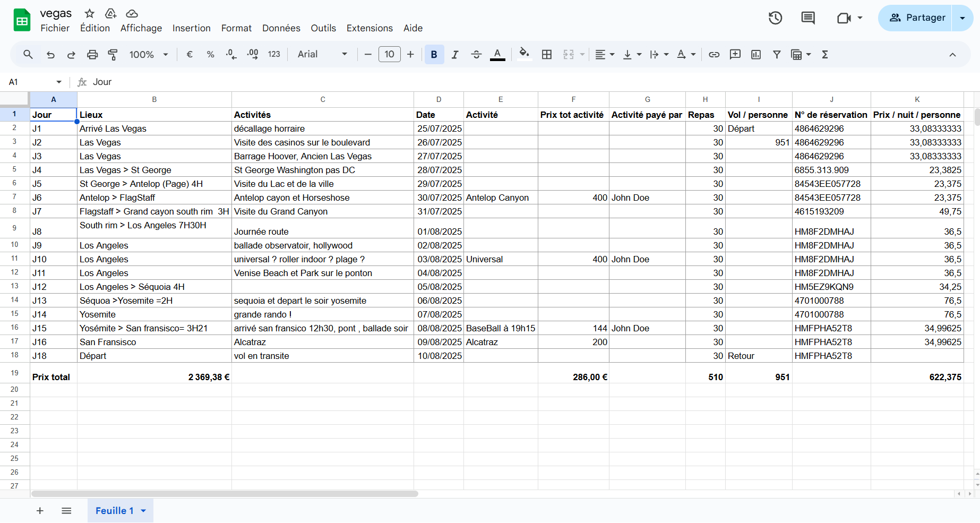Insert a chart using the toolbar icon
The height and width of the screenshot is (523, 980).
pyautogui.click(x=756, y=54)
